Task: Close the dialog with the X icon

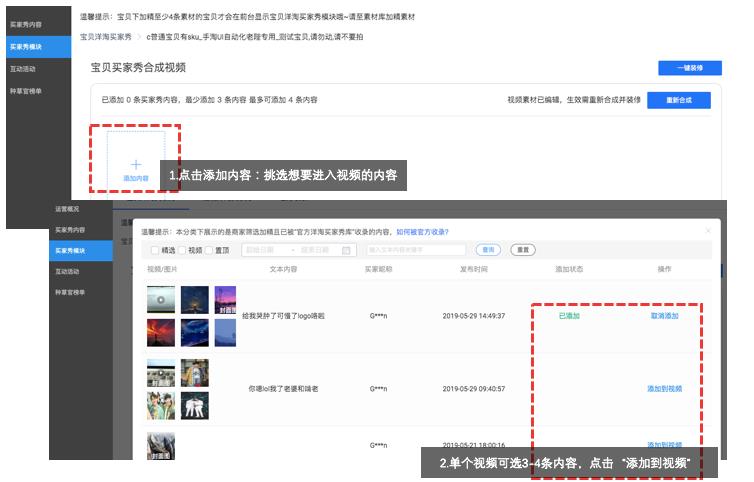Action: point(708,231)
